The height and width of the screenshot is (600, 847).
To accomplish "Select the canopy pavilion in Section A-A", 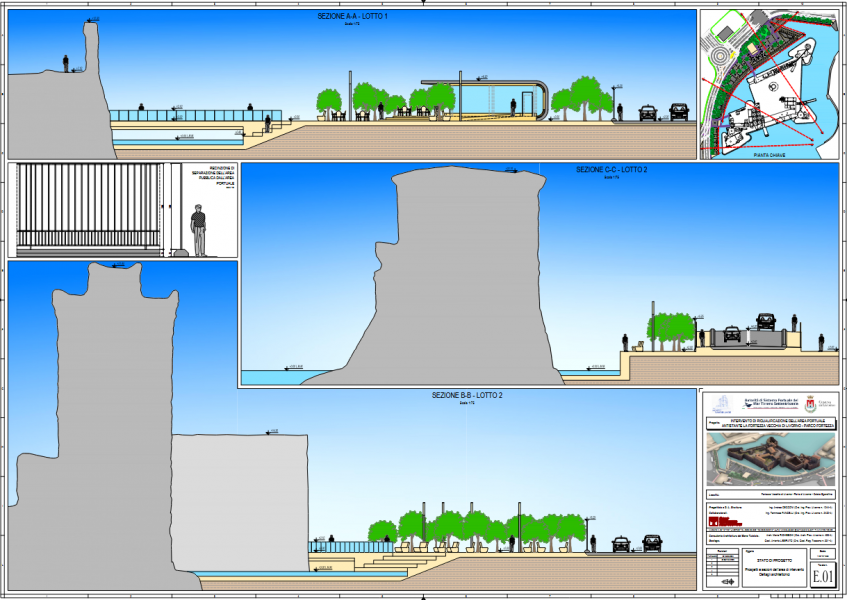I will [x=484, y=97].
